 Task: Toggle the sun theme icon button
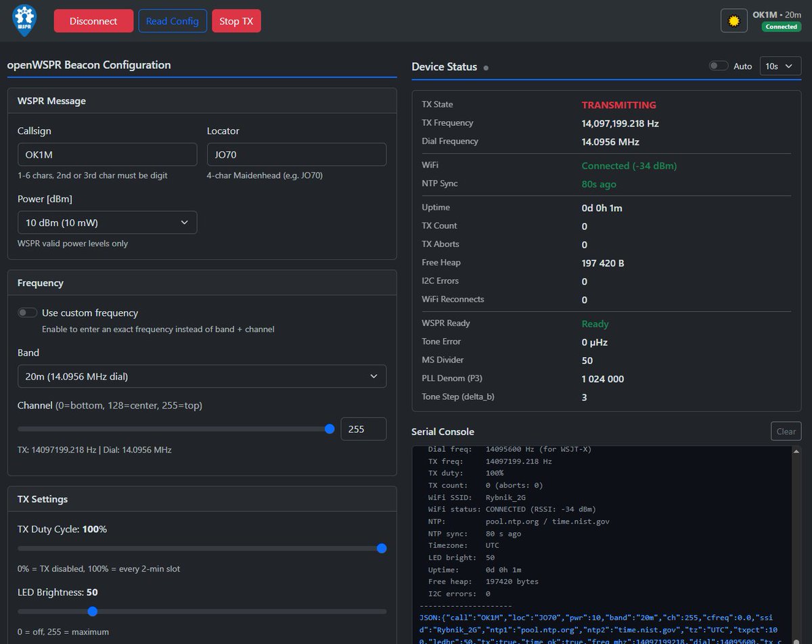[734, 21]
